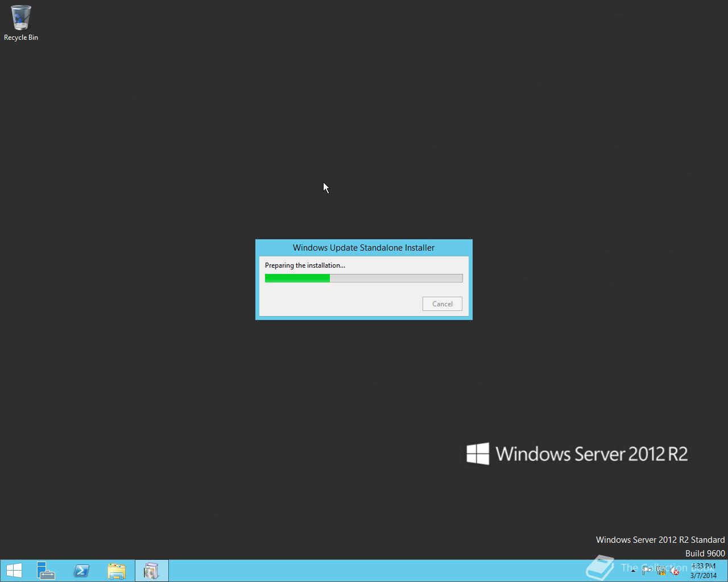Open Windows PowerShell from the taskbar

(x=81, y=571)
